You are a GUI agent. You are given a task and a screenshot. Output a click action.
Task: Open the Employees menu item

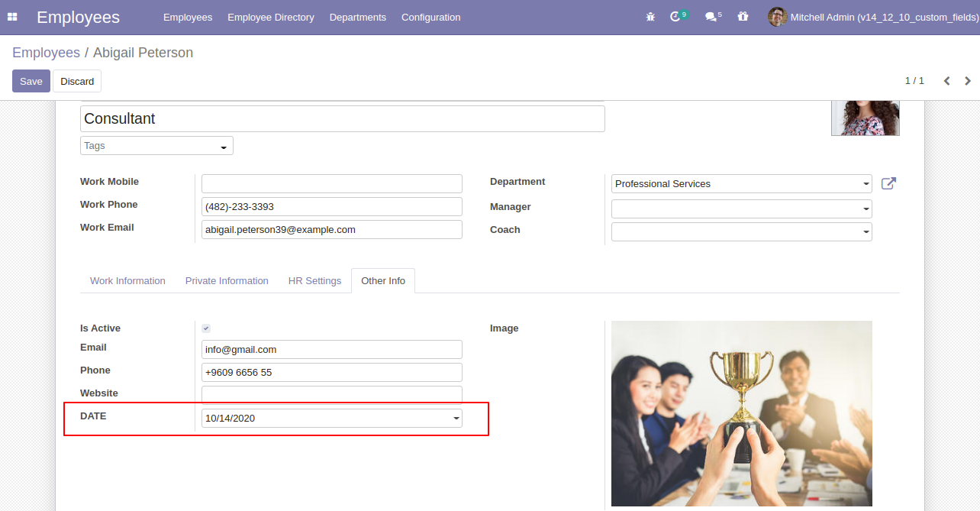[x=188, y=17]
